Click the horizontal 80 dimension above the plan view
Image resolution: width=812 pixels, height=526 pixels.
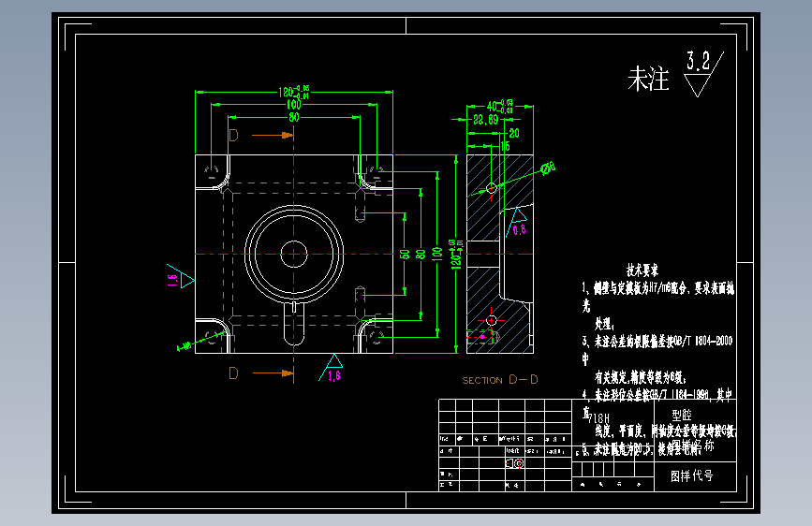(294, 118)
